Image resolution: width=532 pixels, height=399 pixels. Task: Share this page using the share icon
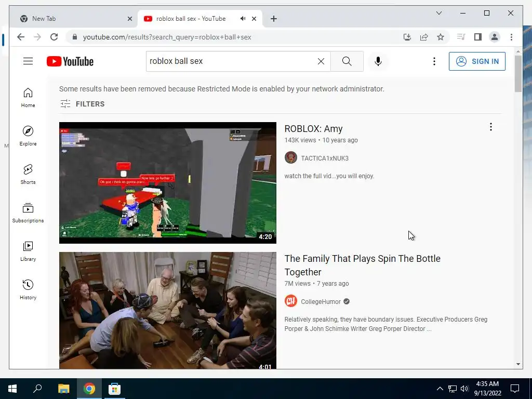424,37
